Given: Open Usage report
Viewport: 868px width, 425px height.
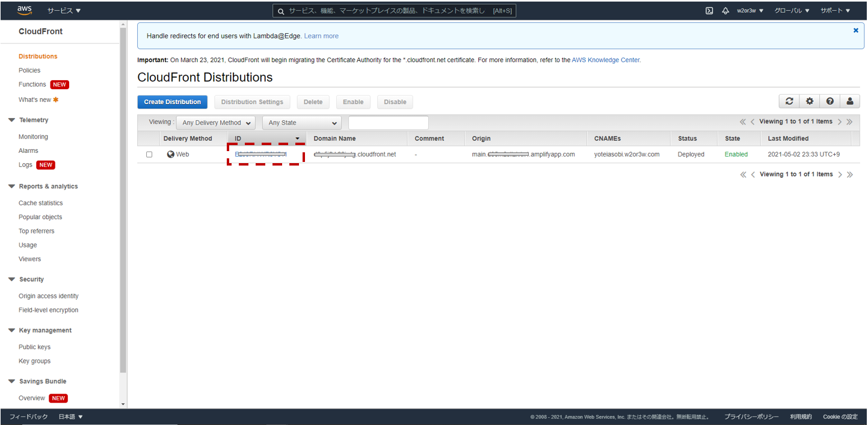Looking at the screenshot, I should (x=28, y=246).
